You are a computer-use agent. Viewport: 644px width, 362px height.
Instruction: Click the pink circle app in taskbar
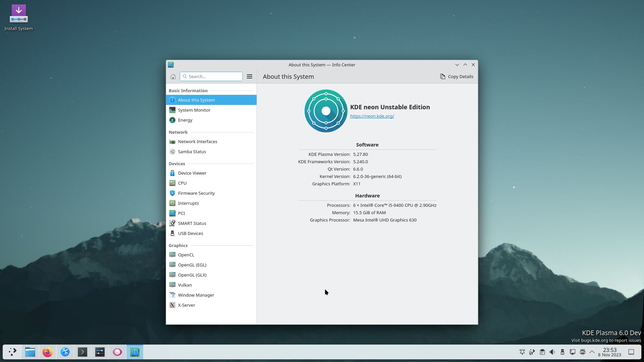pos(117,352)
